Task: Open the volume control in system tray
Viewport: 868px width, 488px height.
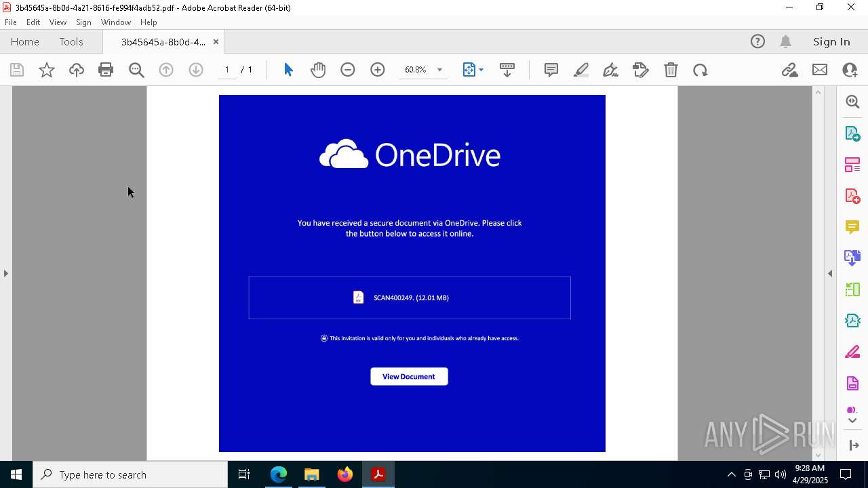Action: pyautogui.click(x=780, y=474)
